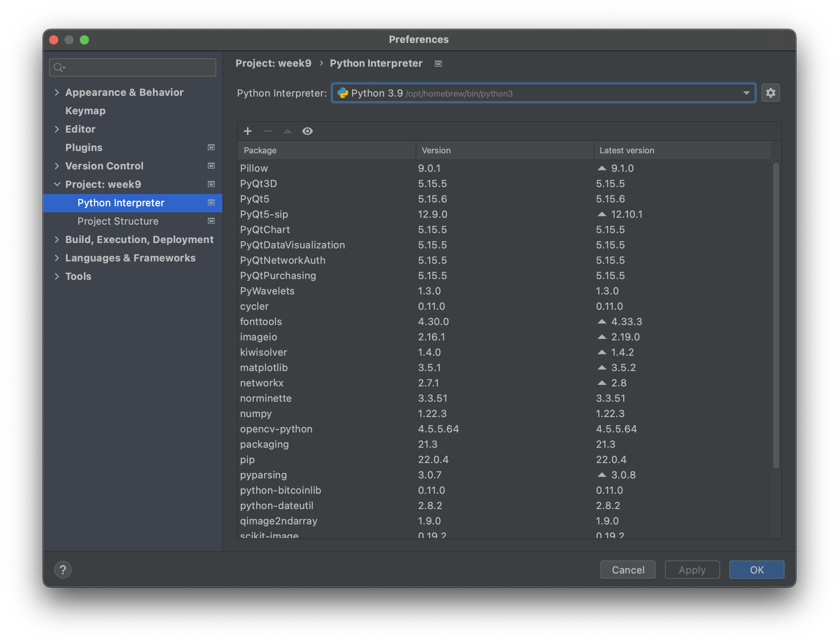Click the upgrade arrow next to pyparsing 3.0.8
Image resolution: width=839 pixels, height=644 pixels.
(x=602, y=475)
